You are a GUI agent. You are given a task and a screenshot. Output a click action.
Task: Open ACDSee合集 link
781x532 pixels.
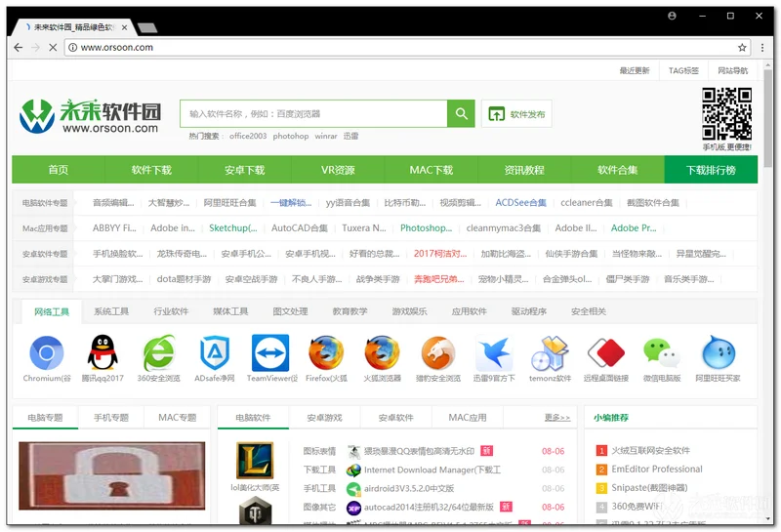pyautogui.click(x=520, y=203)
